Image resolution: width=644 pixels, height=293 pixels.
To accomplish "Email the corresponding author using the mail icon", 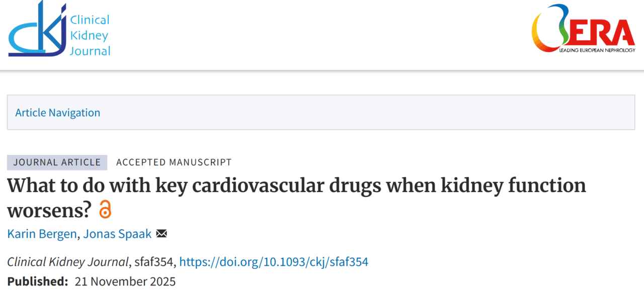I will 161,233.
